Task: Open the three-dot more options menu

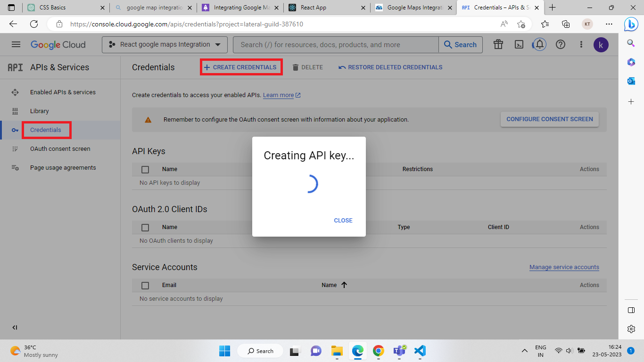Action: pyautogui.click(x=581, y=44)
